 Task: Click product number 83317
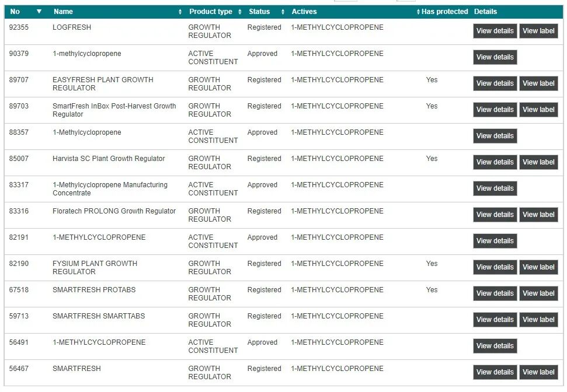pyautogui.click(x=19, y=185)
